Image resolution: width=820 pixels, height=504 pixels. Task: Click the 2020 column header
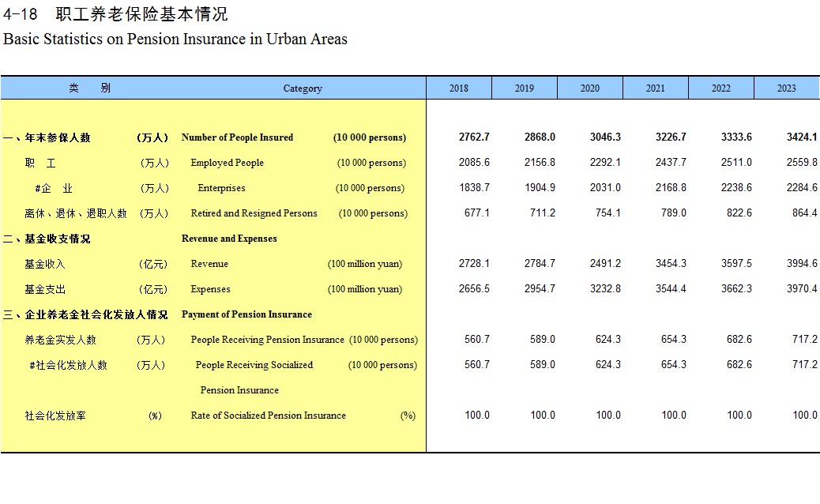(x=590, y=88)
